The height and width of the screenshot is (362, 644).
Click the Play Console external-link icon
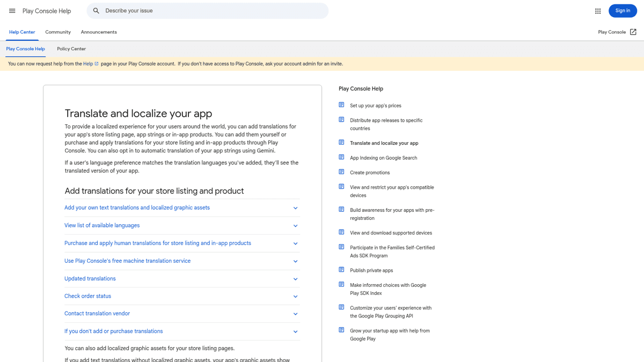(x=633, y=32)
